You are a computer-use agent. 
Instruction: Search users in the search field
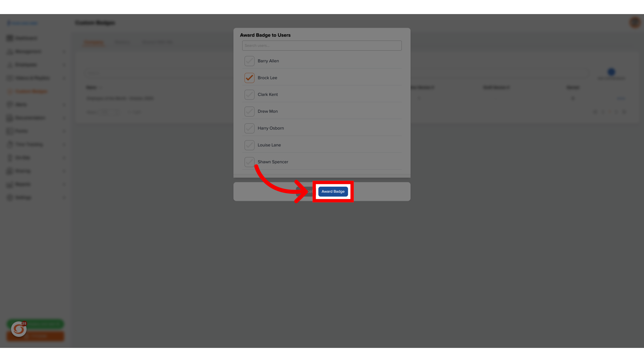tap(322, 46)
